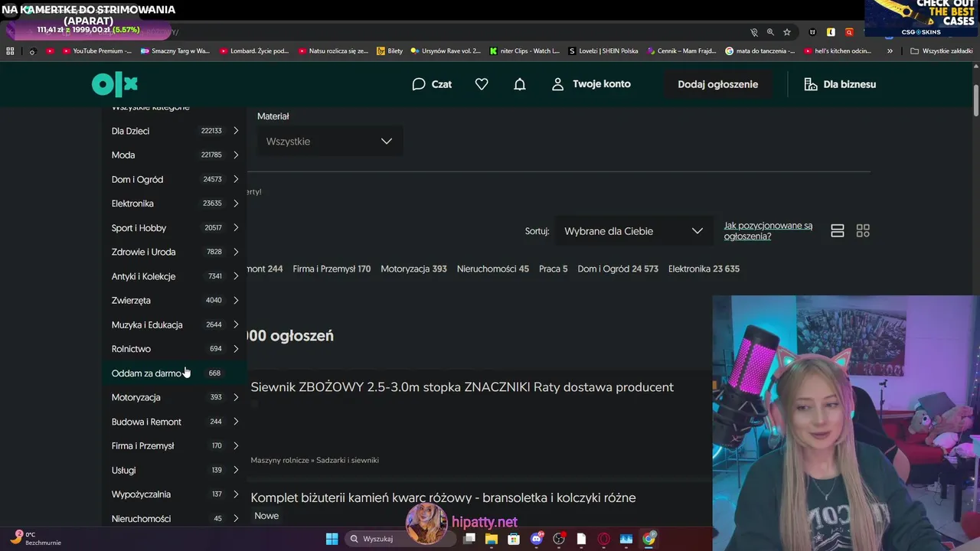The height and width of the screenshot is (551, 980).
Task: Select Usługi category
Action: [x=175, y=470]
